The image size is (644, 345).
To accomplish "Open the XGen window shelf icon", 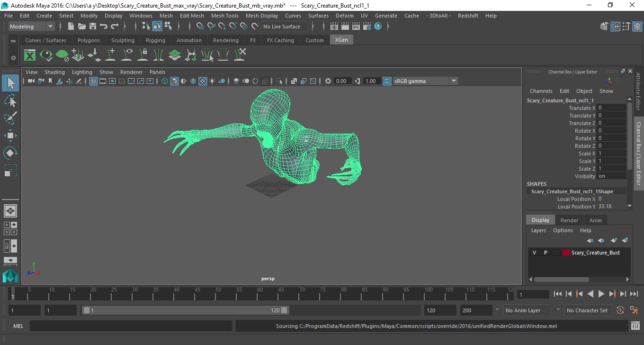I will 30,55.
